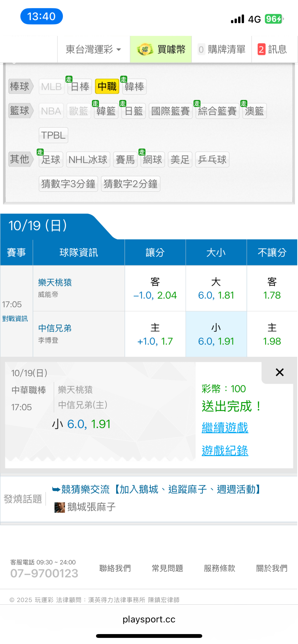This screenshot has width=298, height=644.
Task: Open the 遊戲紀錄 link
Action: 225,451
